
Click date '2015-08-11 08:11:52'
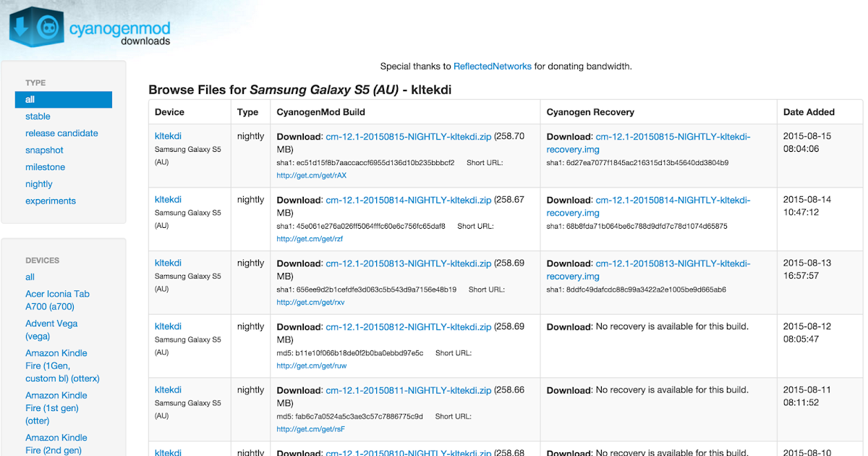pos(807,397)
